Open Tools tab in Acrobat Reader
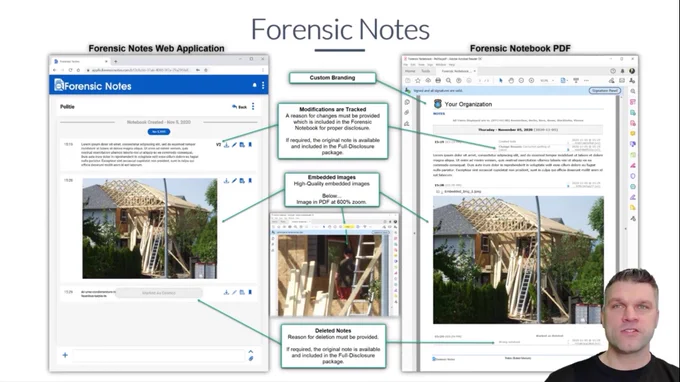Screen dimensions: 680x382 pyautogui.click(x=426, y=71)
